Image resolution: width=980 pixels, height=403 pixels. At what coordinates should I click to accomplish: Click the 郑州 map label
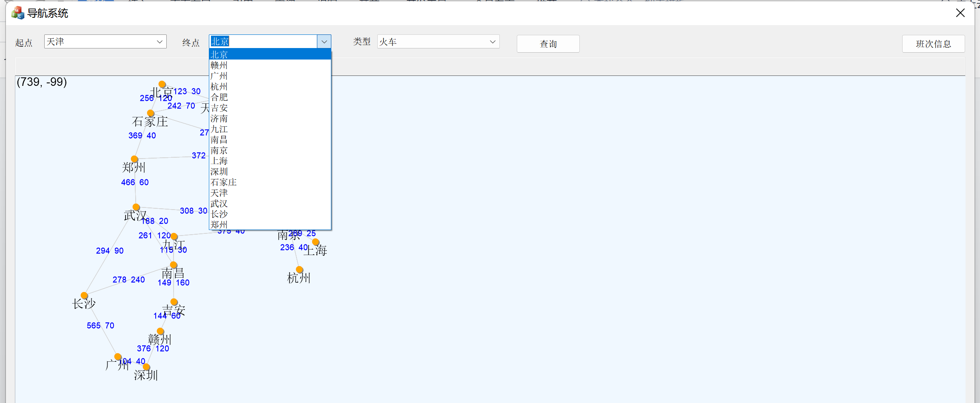tap(134, 167)
